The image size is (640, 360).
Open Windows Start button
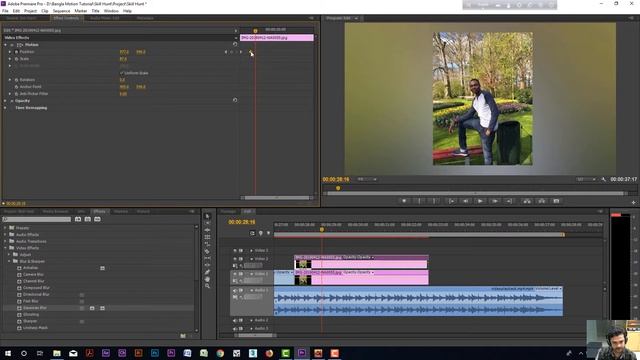pos(8,353)
